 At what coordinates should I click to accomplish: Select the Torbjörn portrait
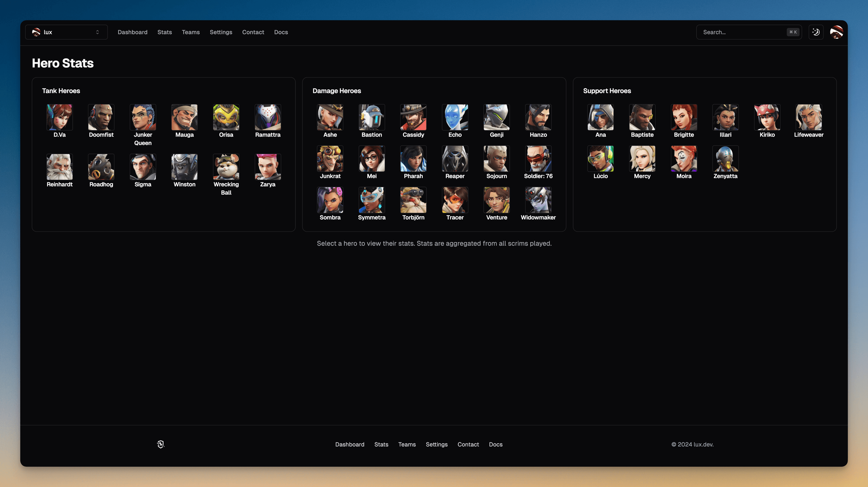point(413,200)
